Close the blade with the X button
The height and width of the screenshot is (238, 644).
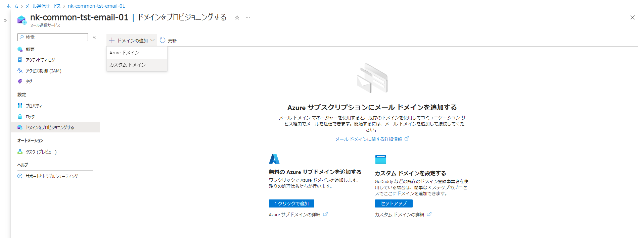coord(632,17)
